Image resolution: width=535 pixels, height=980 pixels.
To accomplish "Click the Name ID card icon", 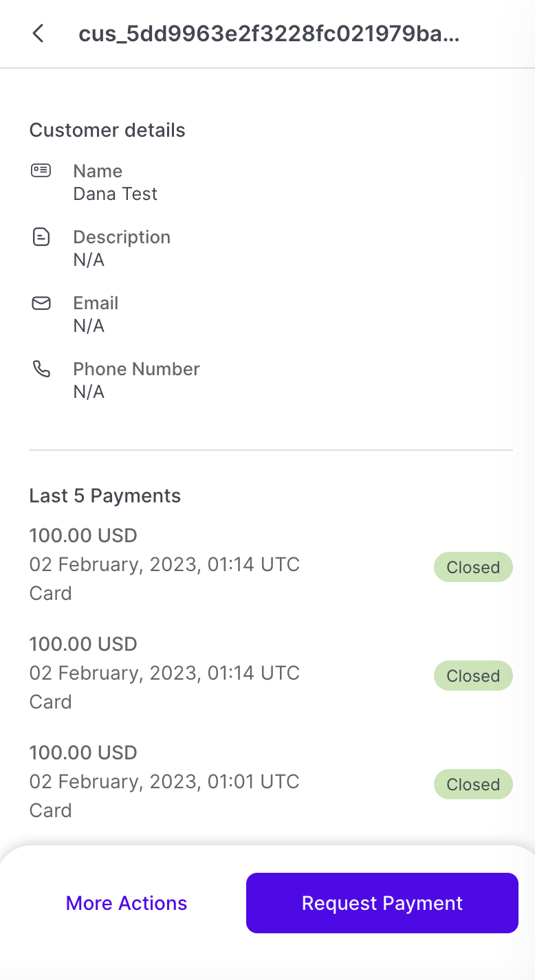I will [41, 171].
